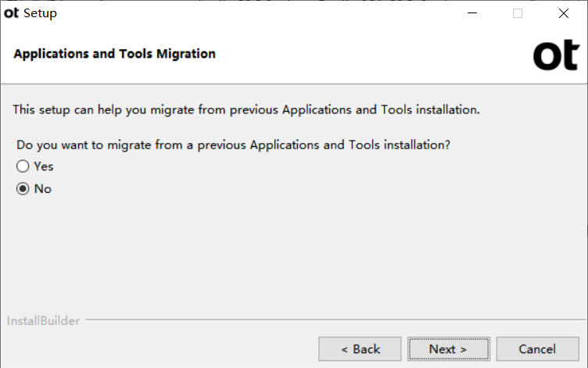Click the No label text
This screenshot has width=588, height=368.
click(x=43, y=189)
